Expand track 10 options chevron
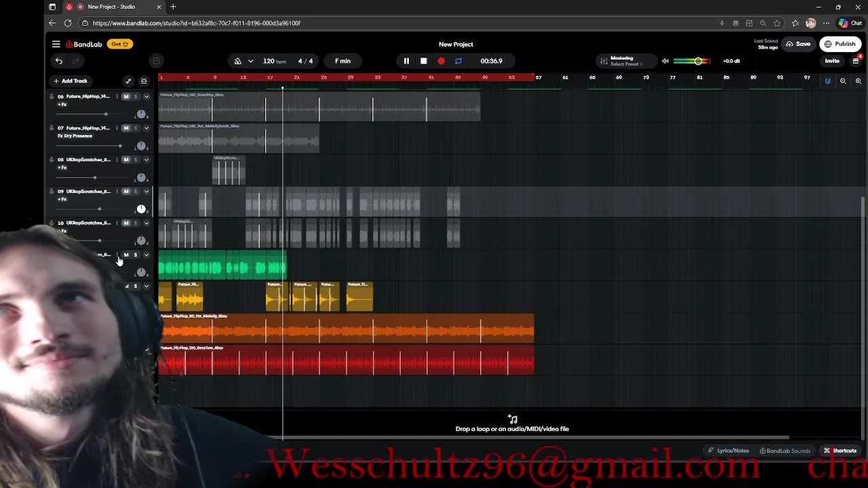 click(x=146, y=223)
